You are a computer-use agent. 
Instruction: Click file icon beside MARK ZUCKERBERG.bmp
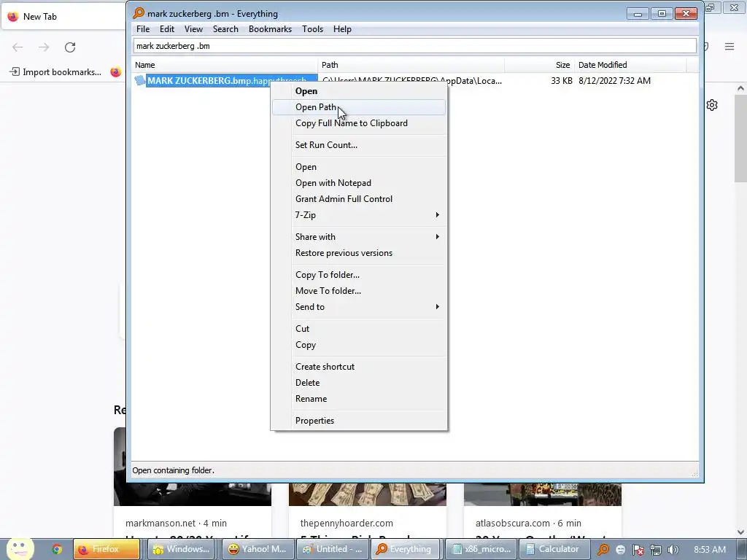tap(139, 80)
